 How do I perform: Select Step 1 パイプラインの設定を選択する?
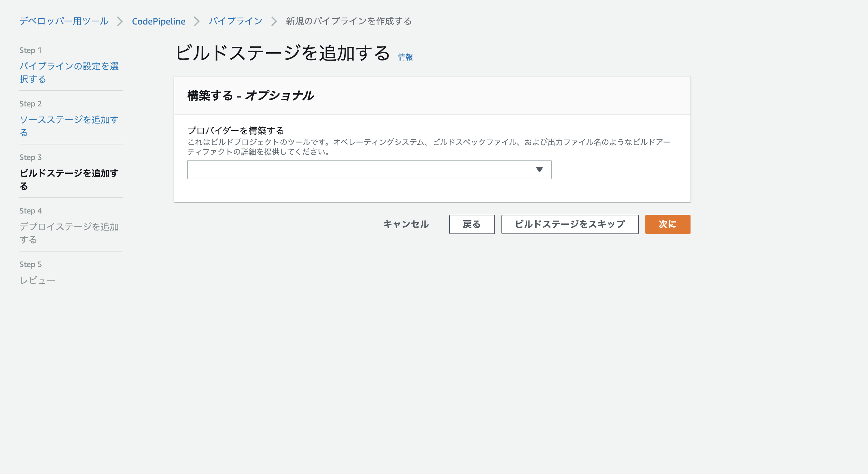69,72
